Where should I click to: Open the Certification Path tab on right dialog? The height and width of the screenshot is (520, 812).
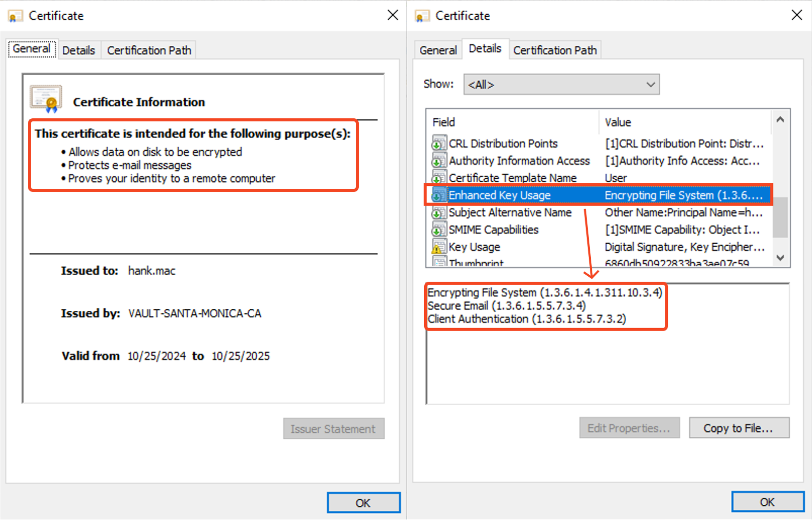(555, 50)
